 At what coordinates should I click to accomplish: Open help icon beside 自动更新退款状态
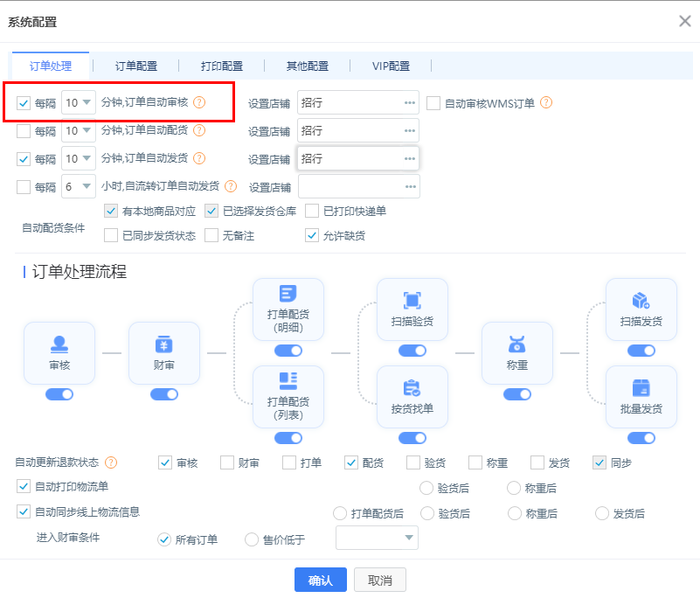(x=111, y=462)
